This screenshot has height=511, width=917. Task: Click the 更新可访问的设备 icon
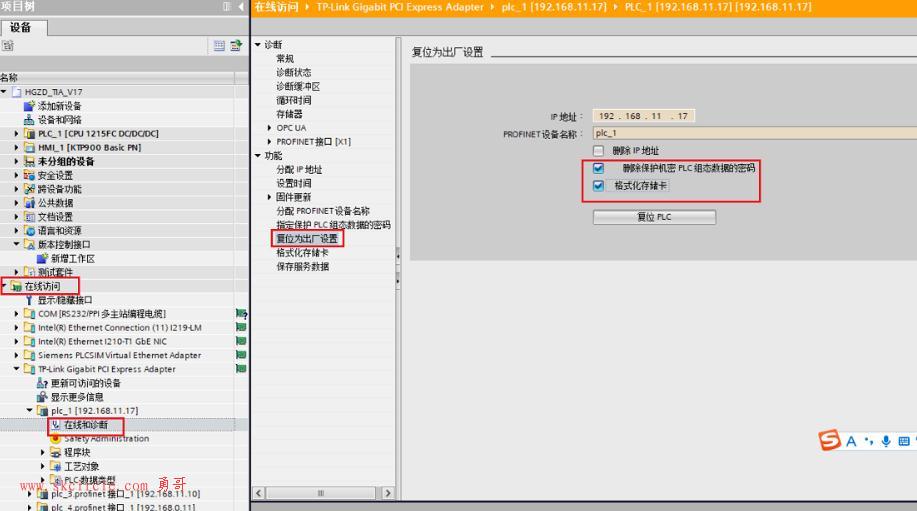[42, 383]
